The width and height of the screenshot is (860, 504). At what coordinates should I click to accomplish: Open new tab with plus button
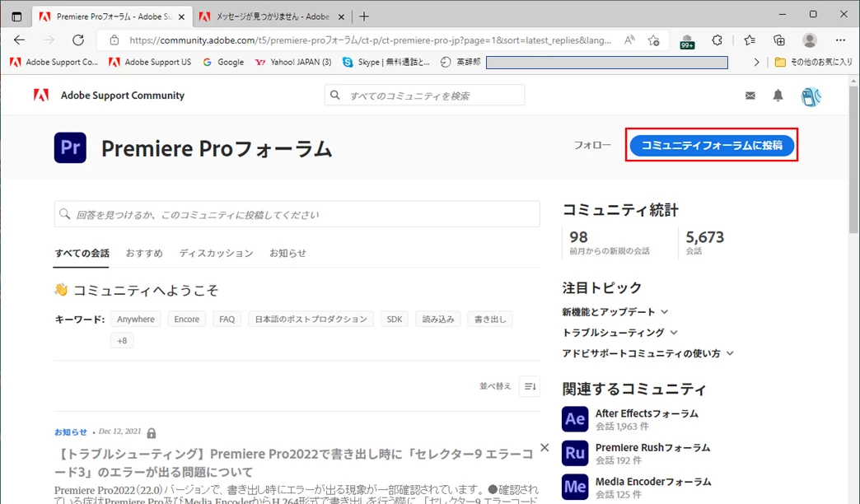pos(364,16)
